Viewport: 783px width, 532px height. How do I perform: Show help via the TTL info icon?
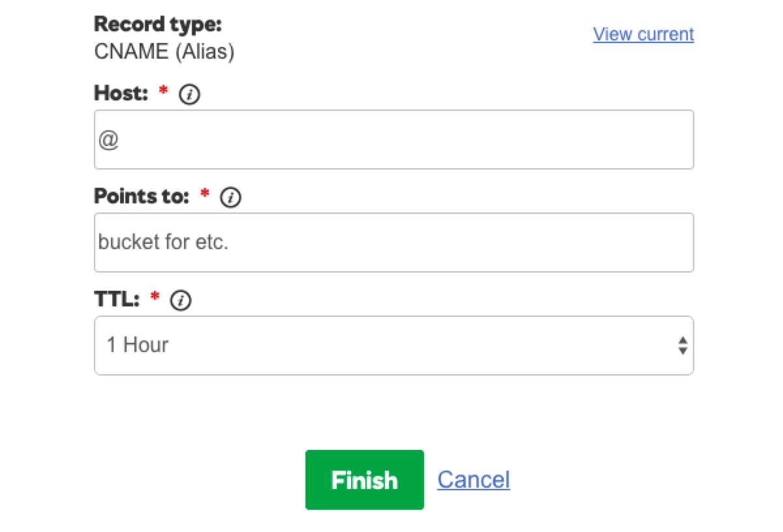point(181,301)
